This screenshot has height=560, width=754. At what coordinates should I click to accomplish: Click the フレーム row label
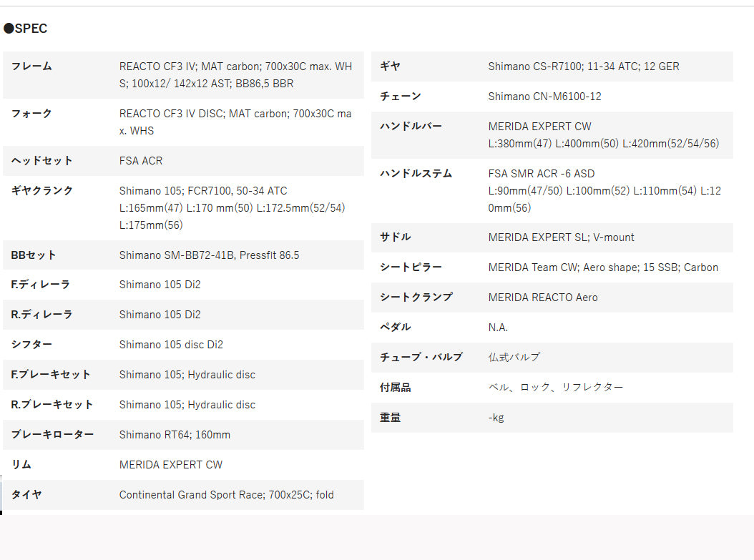point(31,67)
